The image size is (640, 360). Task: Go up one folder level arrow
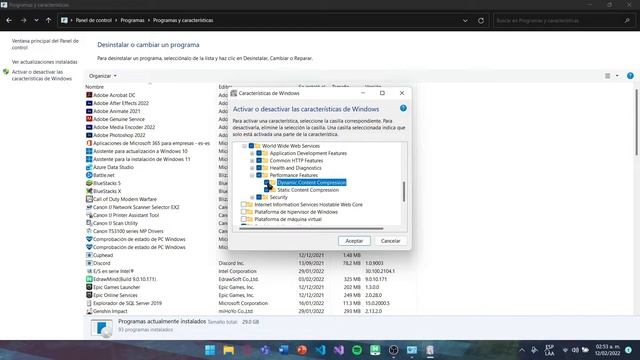coord(49,20)
